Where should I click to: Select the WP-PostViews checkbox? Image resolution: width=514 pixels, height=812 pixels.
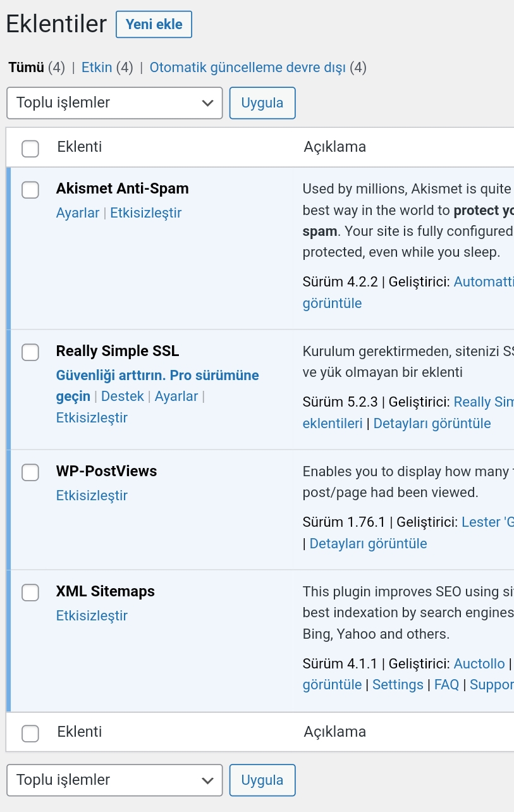30,472
